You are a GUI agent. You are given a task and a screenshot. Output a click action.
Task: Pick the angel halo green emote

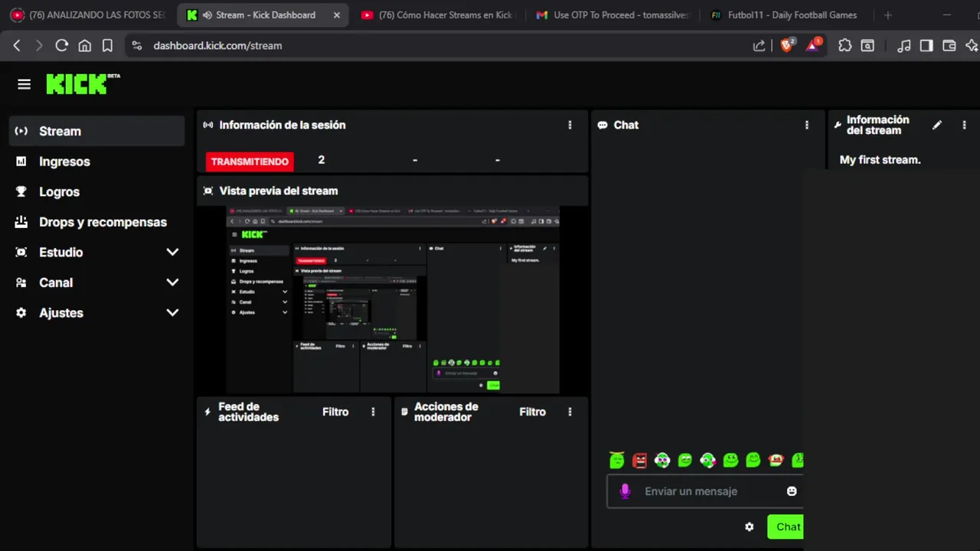617,460
